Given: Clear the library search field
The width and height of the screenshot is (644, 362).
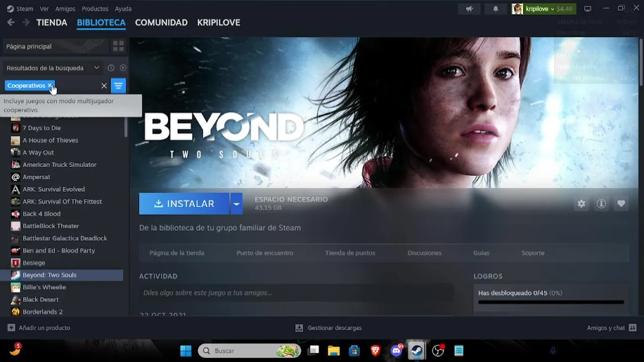Looking at the screenshot, I should pyautogui.click(x=104, y=86).
